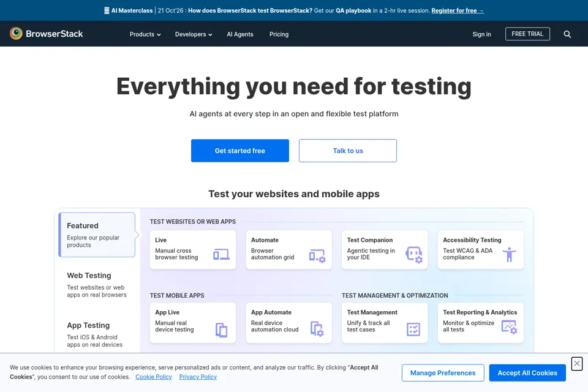Viewport: 588px width, 392px height.
Task: Click Sign in link
Action: (481, 34)
